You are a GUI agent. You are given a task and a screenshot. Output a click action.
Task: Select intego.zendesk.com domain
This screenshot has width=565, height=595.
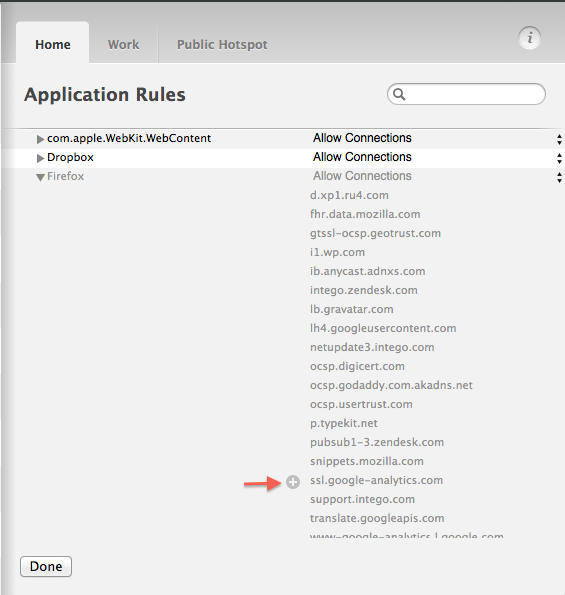pos(364,290)
